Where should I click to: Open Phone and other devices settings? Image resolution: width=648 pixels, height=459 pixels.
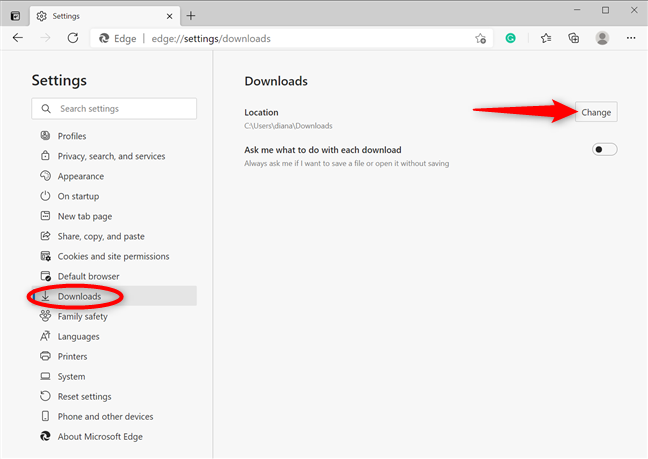click(x=114, y=416)
